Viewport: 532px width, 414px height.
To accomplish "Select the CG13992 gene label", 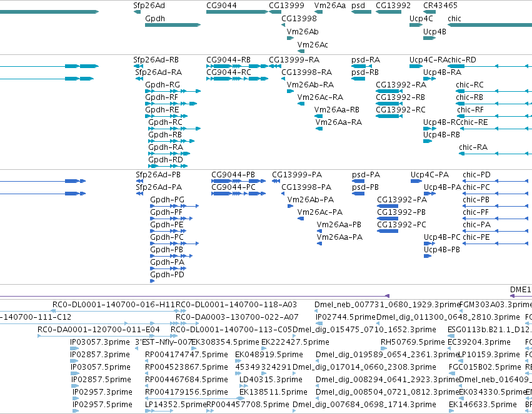I will point(393,6).
